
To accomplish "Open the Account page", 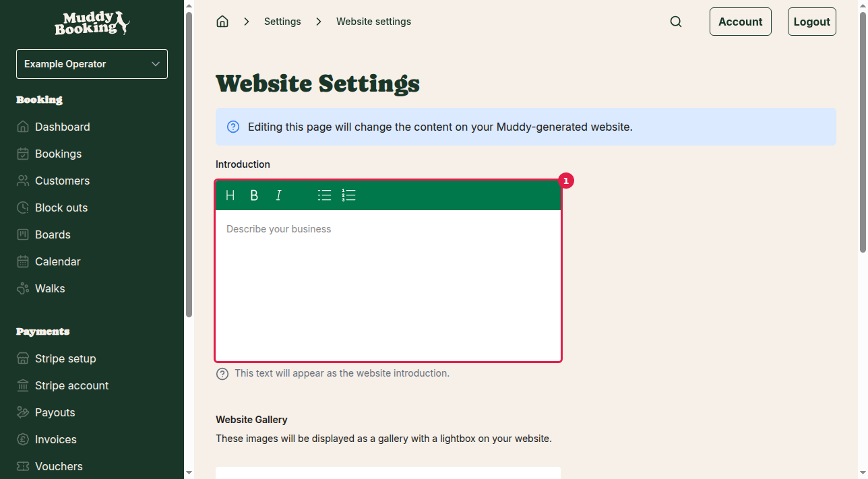I will pyautogui.click(x=740, y=21).
